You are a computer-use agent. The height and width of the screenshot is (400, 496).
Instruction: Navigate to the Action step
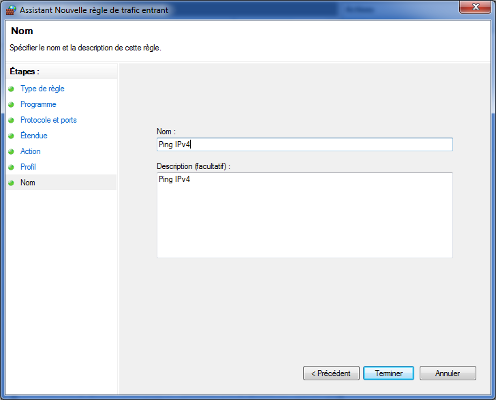click(30, 151)
